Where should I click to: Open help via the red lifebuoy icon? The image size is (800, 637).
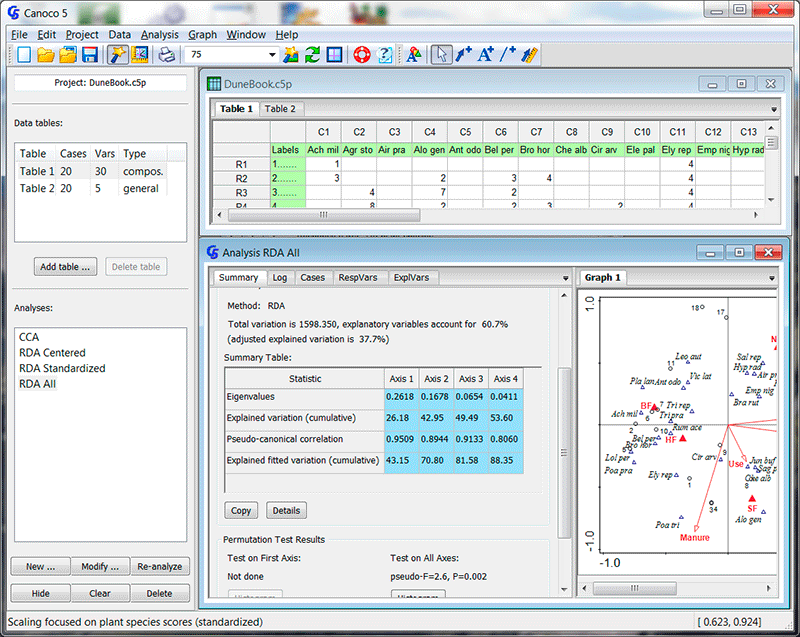click(x=361, y=55)
